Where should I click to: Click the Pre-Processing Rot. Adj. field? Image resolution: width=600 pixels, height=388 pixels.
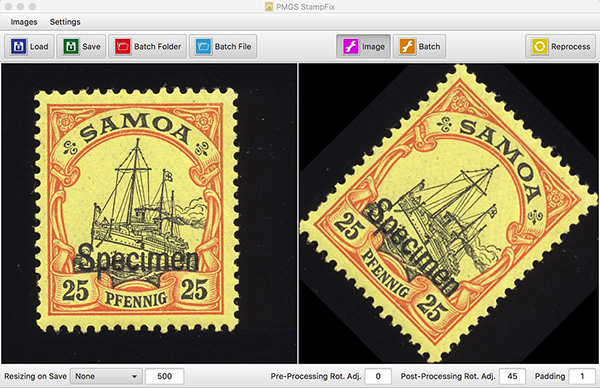(378, 377)
